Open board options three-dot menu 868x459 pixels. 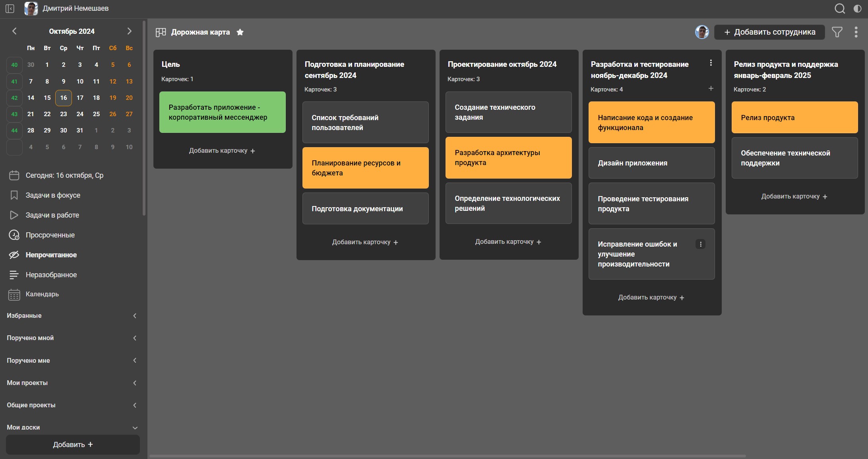[856, 32]
